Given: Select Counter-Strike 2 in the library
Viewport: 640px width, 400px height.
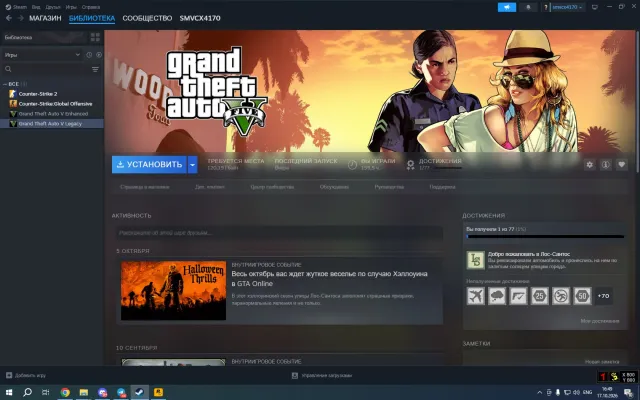Looking at the screenshot, I should [x=52, y=94].
